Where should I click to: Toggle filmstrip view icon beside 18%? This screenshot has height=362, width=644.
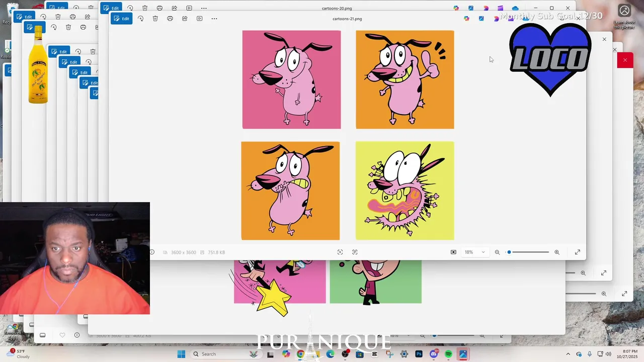click(x=453, y=252)
